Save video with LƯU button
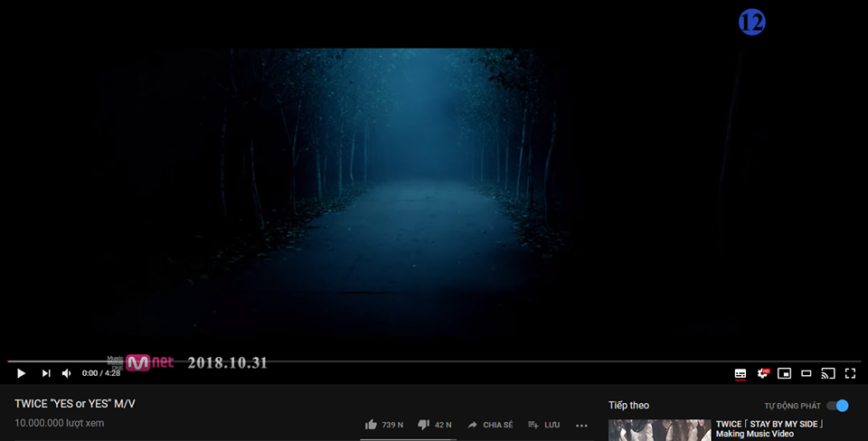The height and width of the screenshot is (441, 868). pyautogui.click(x=543, y=425)
